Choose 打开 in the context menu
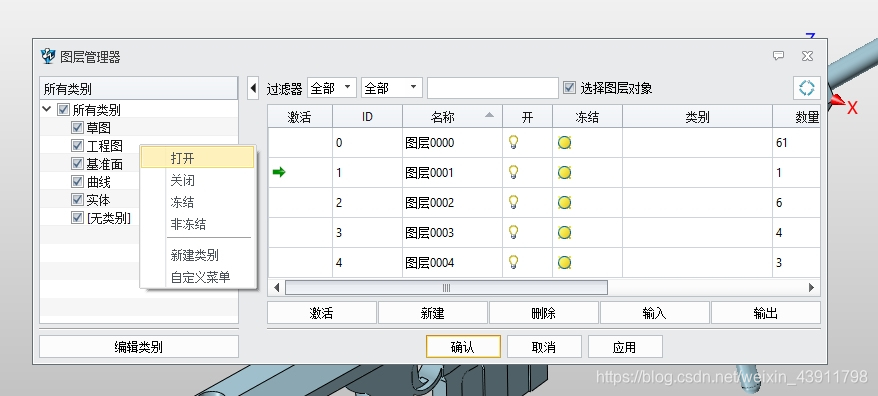Screen dimensions: 878x396 pos(197,158)
